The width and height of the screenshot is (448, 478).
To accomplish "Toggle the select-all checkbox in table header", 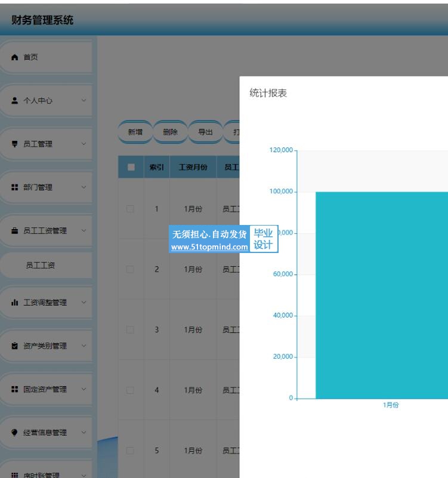I will tap(131, 167).
